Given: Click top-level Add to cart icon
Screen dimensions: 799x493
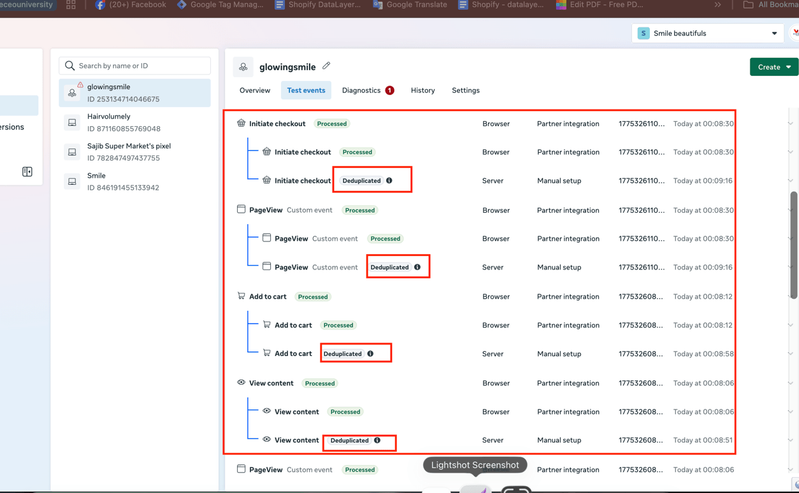Looking at the screenshot, I should coord(241,296).
